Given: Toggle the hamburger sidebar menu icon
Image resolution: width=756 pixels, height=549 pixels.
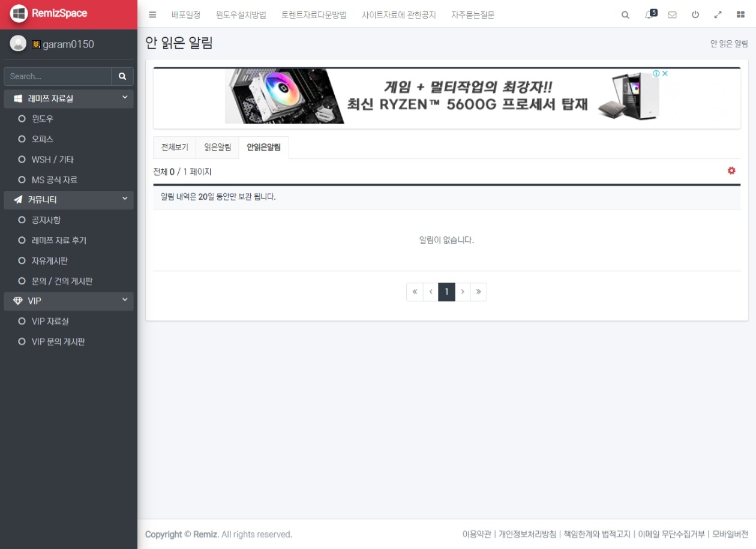Looking at the screenshot, I should point(152,15).
